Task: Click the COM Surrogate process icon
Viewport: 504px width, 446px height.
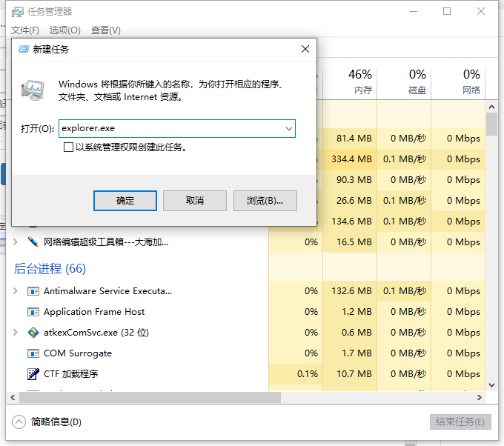Action: [33, 353]
